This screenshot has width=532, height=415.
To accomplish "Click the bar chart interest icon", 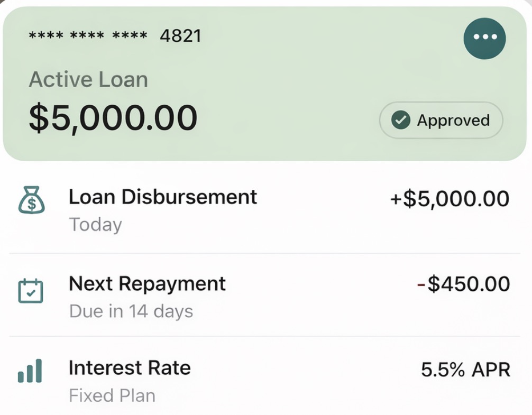I will [30, 371].
